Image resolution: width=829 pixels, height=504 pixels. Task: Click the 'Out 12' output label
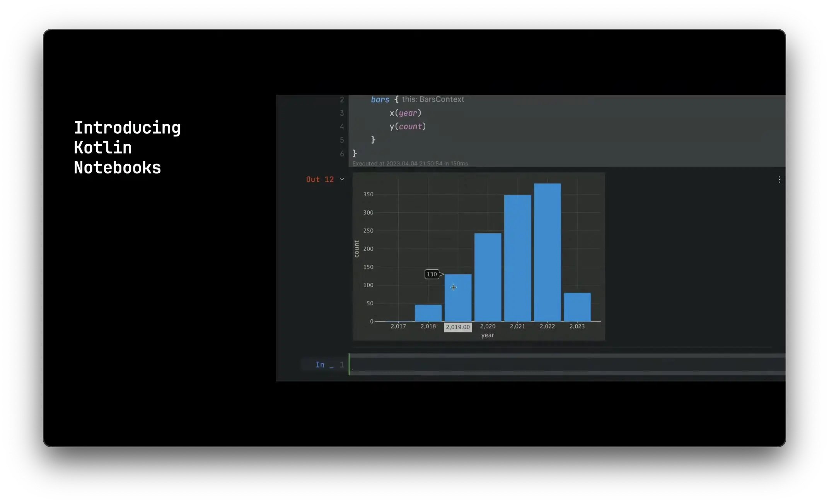pos(320,179)
